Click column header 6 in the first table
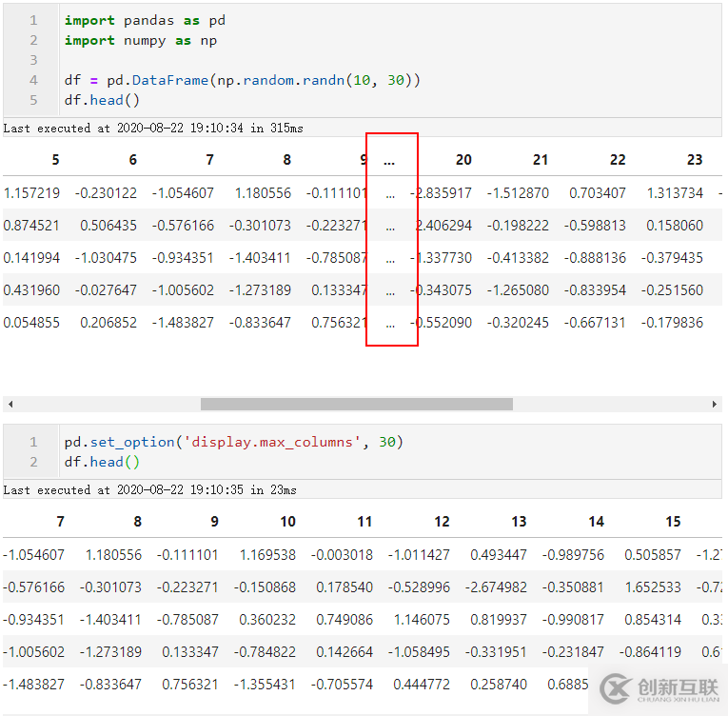This screenshot has width=728, height=716. tap(133, 160)
